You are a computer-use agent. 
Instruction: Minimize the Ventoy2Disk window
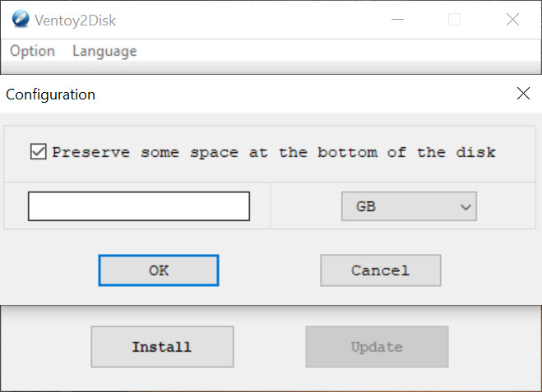(397, 20)
